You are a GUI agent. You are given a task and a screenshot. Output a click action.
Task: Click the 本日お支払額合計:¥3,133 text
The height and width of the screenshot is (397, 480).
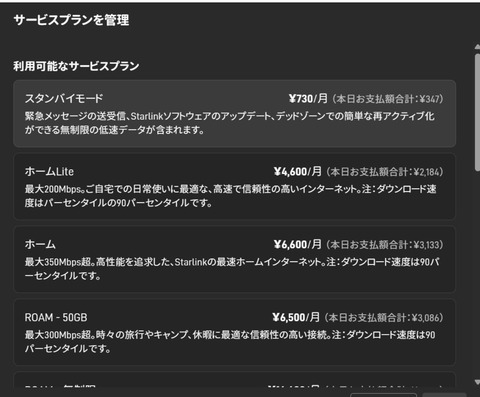pyautogui.click(x=385, y=245)
